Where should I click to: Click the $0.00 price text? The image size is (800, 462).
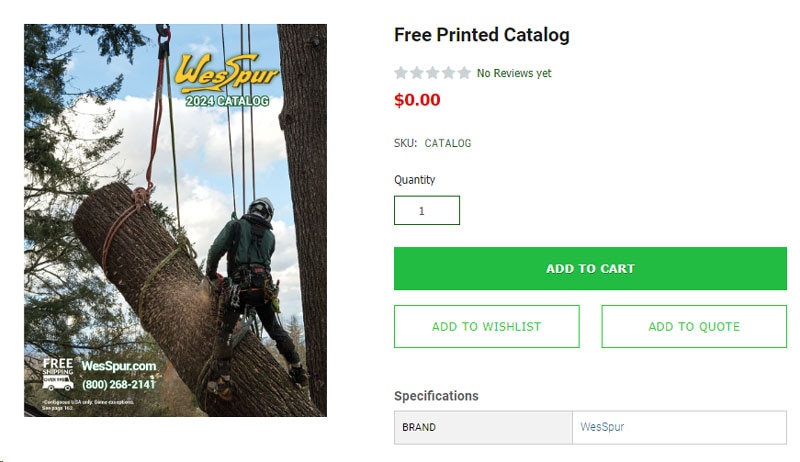(417, 100)
